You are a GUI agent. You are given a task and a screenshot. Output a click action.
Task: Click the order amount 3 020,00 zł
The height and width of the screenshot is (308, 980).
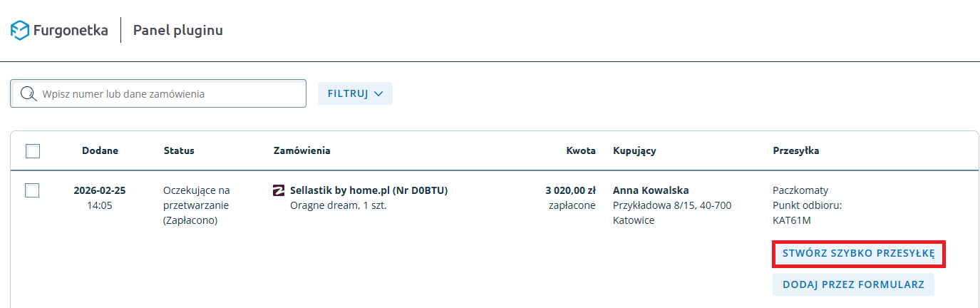[570, 190]
